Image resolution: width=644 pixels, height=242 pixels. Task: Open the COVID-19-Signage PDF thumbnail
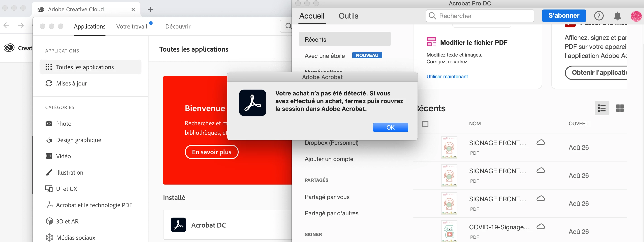(x=449, y=231)
